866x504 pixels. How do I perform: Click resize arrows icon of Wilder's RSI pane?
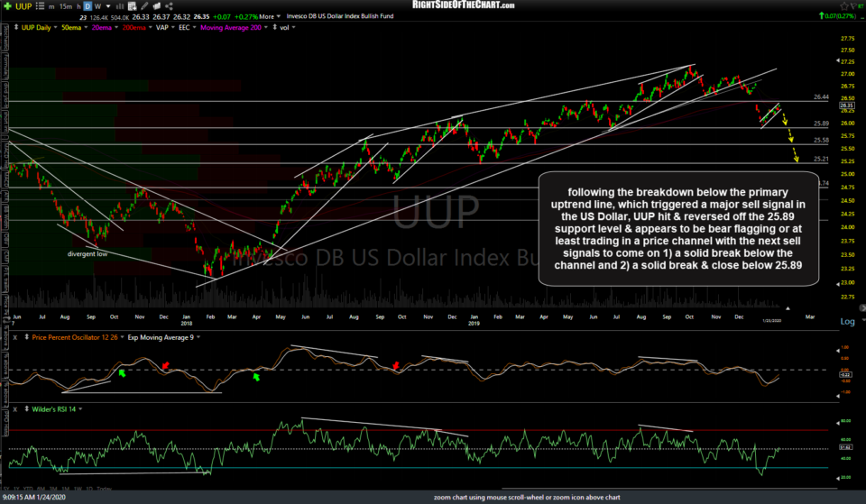pyautogui.click(x=26, y=409)
